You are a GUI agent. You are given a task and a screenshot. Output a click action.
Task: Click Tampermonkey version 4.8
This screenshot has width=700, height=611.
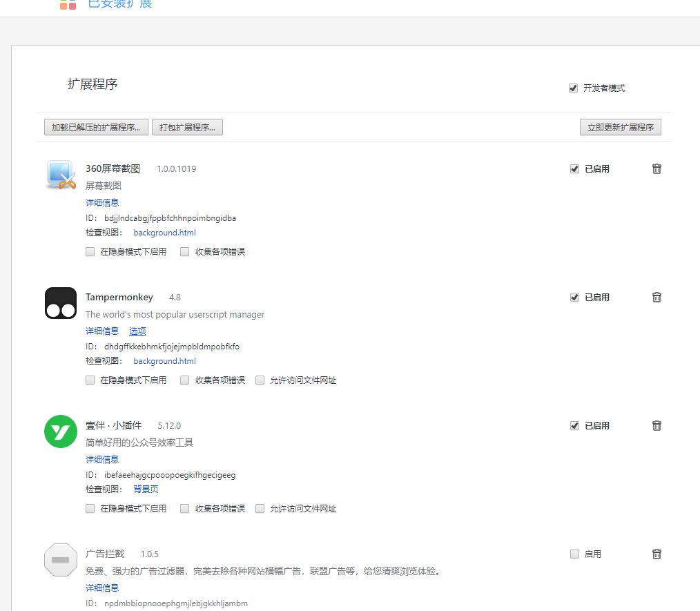(175, 298)
